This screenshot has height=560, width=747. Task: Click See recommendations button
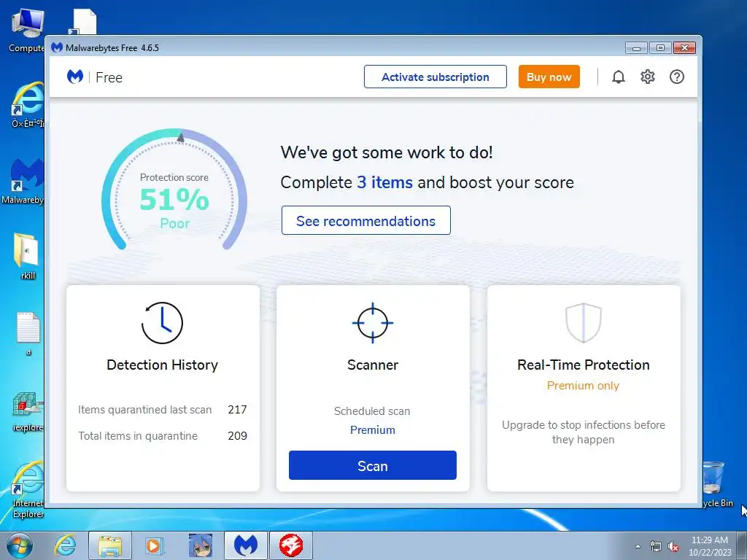pos(366,220)
